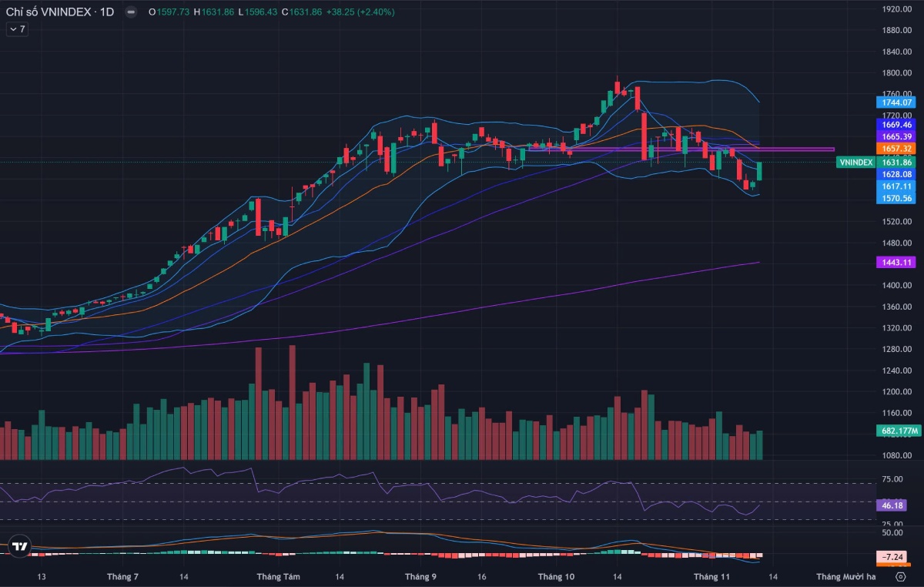Screen dimensions: 924x587
Task: Click the Chỉ số VNINDEX symbol title
Action: coord(59,12)
